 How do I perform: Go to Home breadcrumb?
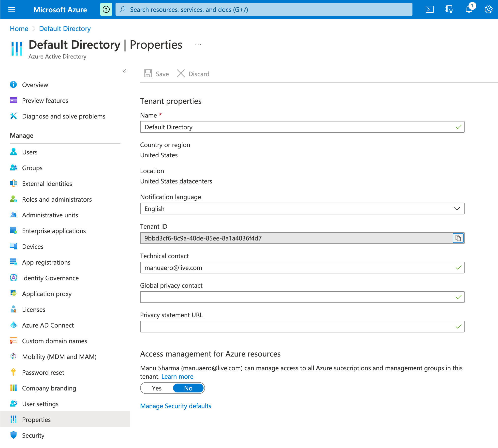pos(19,29)
